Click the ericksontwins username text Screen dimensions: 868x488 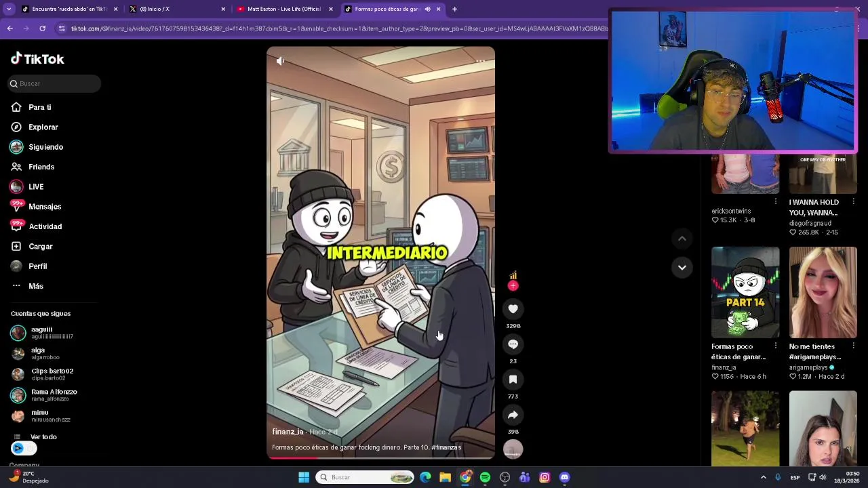731,211
